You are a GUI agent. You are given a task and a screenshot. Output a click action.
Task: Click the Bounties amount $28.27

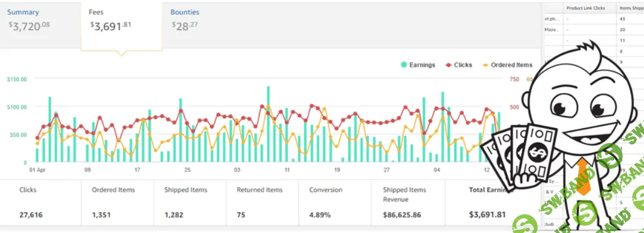[185, 26]
